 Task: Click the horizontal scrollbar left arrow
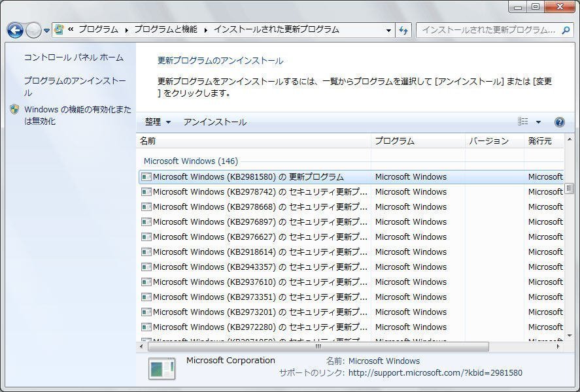pos(141,346)
